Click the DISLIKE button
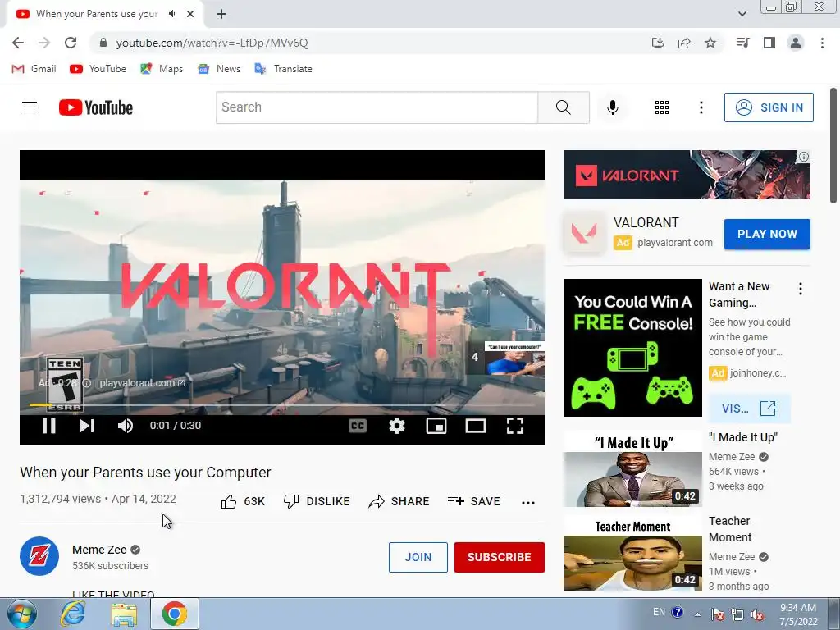Screen dimensions: 840x630 pos(317,501)
